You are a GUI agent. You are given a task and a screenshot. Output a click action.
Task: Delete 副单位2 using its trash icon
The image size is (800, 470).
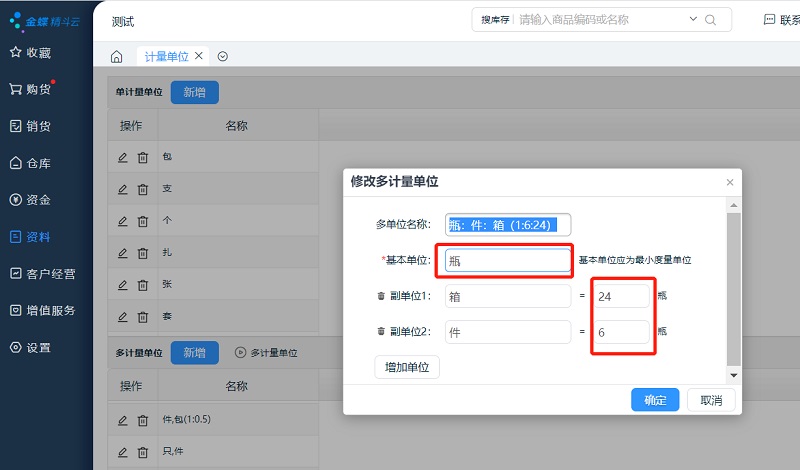(x=380, y=331)
